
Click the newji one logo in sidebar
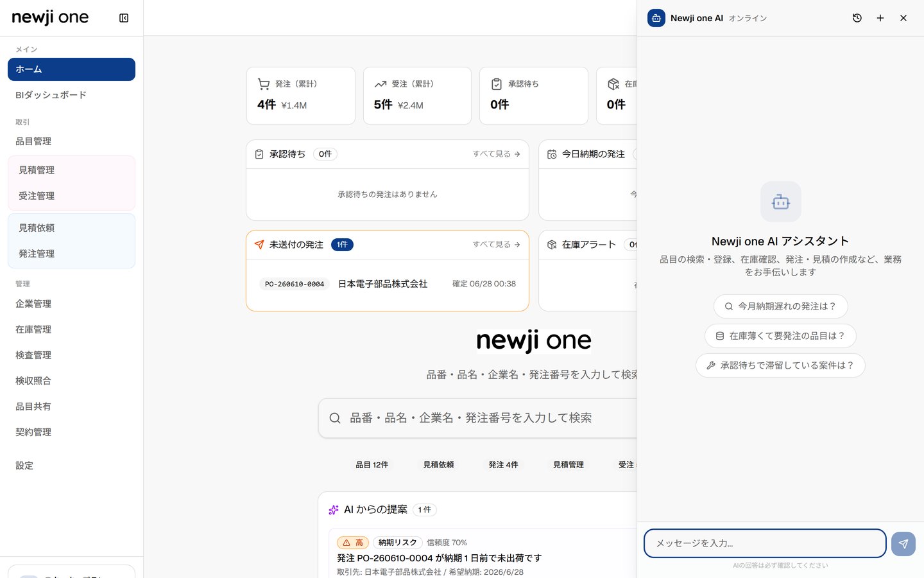pyautogui.click(x=51, y=18)
